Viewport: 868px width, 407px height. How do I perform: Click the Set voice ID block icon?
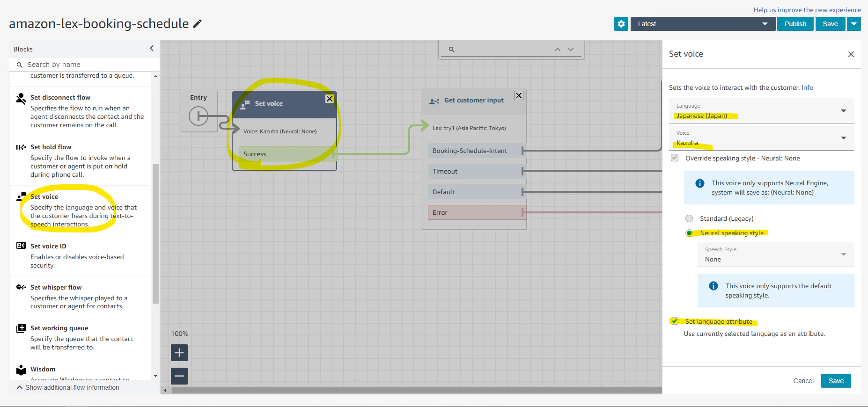click(21, 246)
